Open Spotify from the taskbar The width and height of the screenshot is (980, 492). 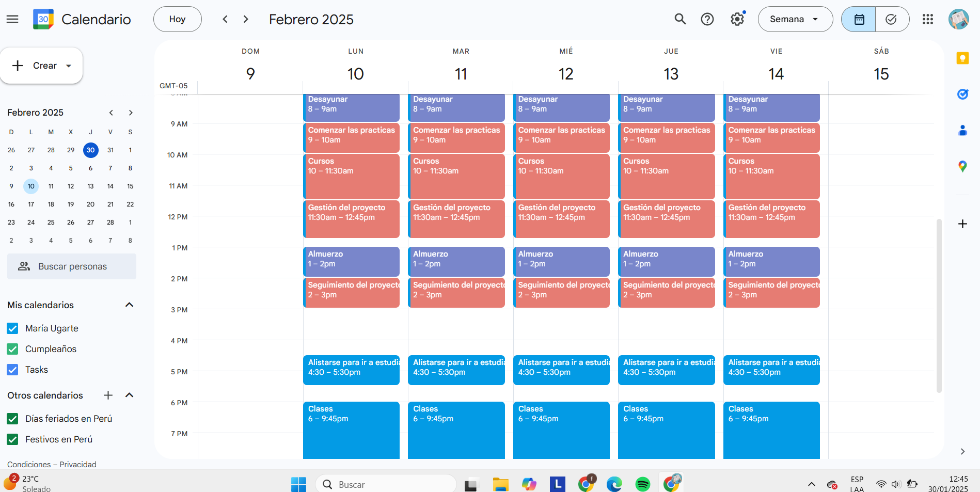click(642, 484)
